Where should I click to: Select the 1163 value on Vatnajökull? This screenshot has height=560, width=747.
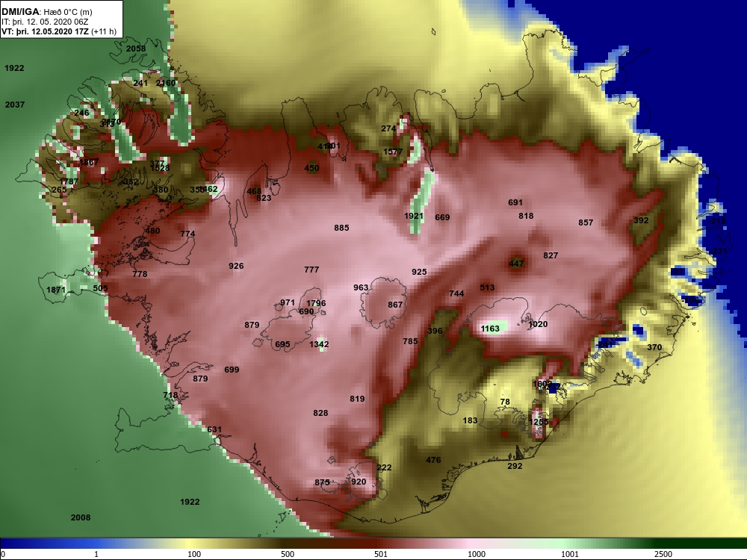point(490,329)
